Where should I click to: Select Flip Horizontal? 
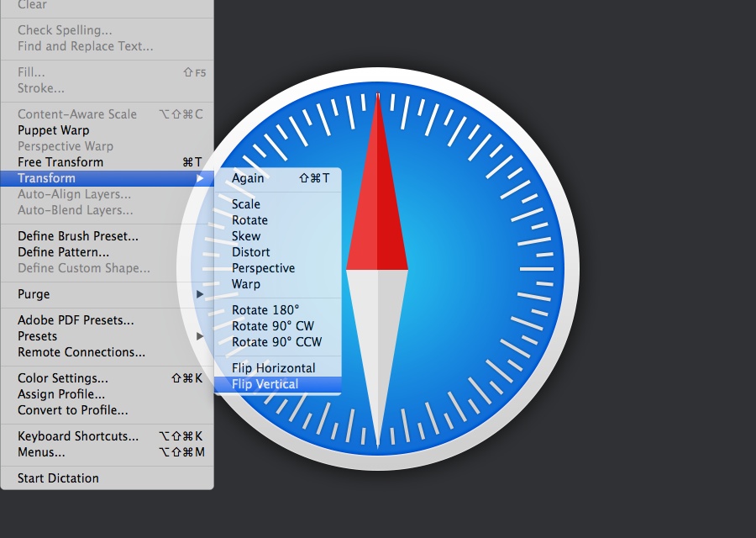[x=278, y=368]
